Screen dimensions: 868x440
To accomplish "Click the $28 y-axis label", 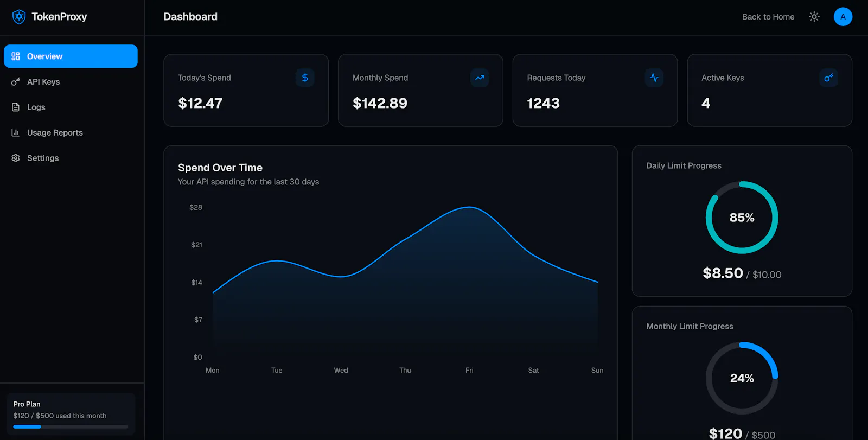I will click(x=196, y=207).
